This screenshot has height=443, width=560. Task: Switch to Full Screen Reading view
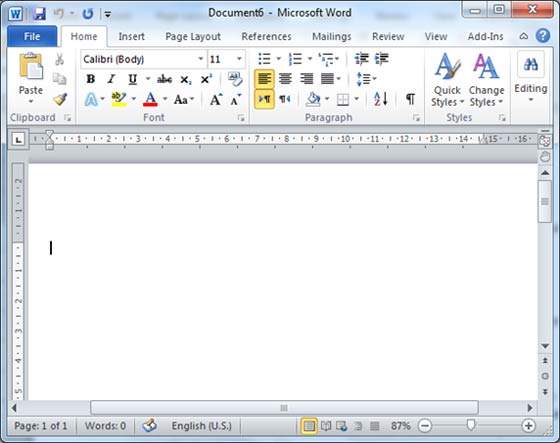(x=326, y=426)
